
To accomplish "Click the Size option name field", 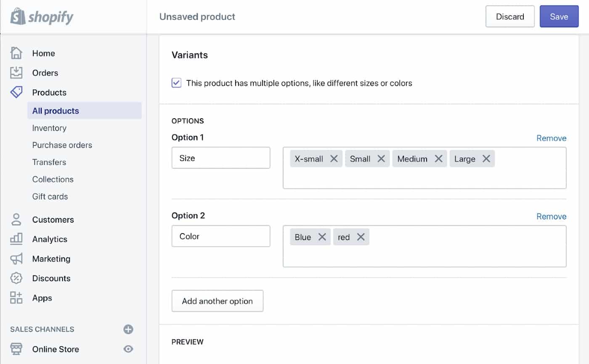I will pyautogui.click(x=220, y=158).
